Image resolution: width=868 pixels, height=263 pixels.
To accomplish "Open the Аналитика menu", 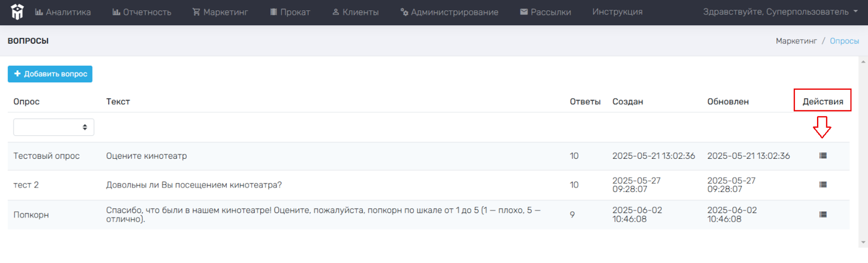I will pyautogui.click(x=63, y=12).
